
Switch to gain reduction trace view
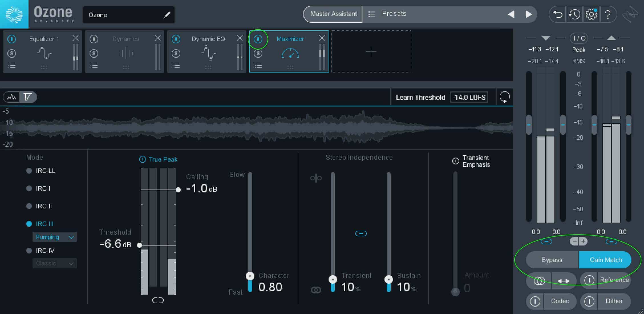click(x=28, y=97)
